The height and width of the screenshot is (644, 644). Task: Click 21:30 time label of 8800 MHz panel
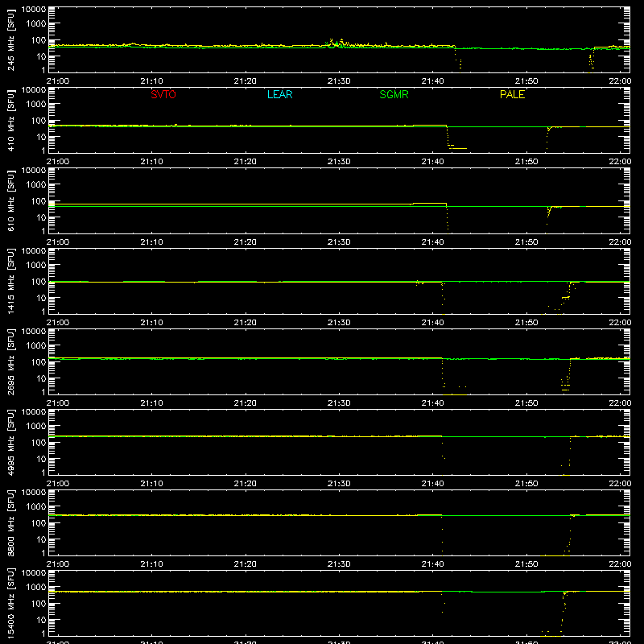339,564
